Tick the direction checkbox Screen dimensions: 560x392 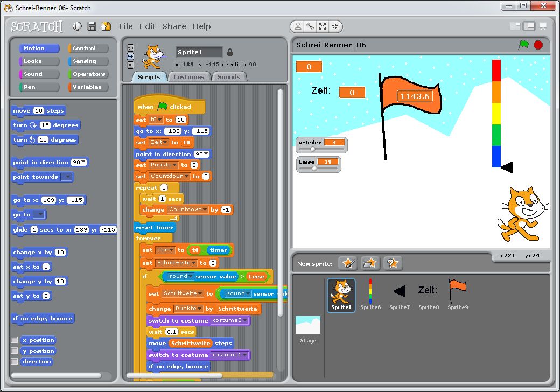coord(15,362)
